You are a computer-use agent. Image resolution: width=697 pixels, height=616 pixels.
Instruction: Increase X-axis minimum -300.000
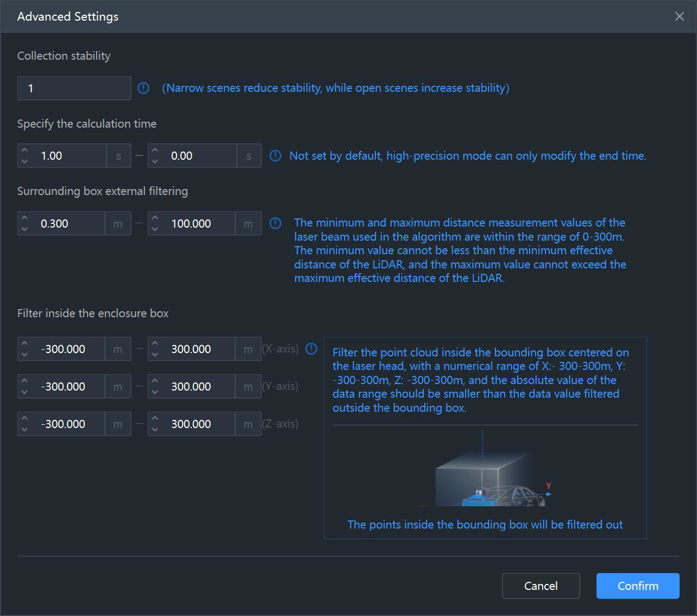click(24, 343)
